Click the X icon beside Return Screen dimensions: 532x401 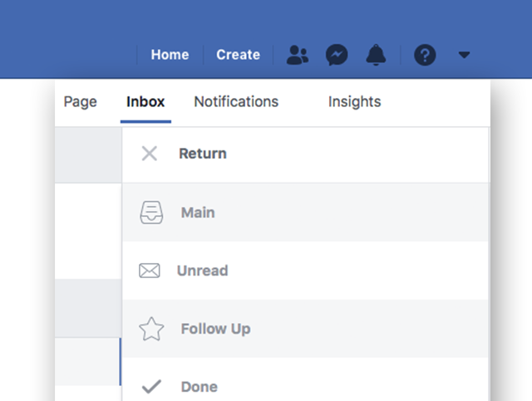149,154
